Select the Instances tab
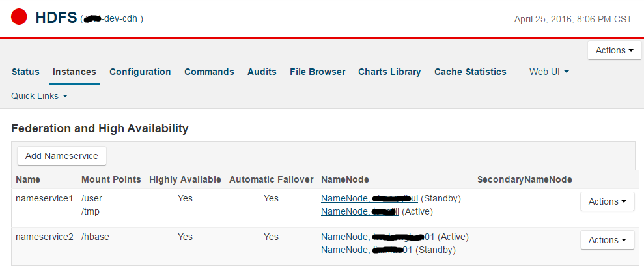Viewport: 644px width, 268px height. tap(74, 72)
